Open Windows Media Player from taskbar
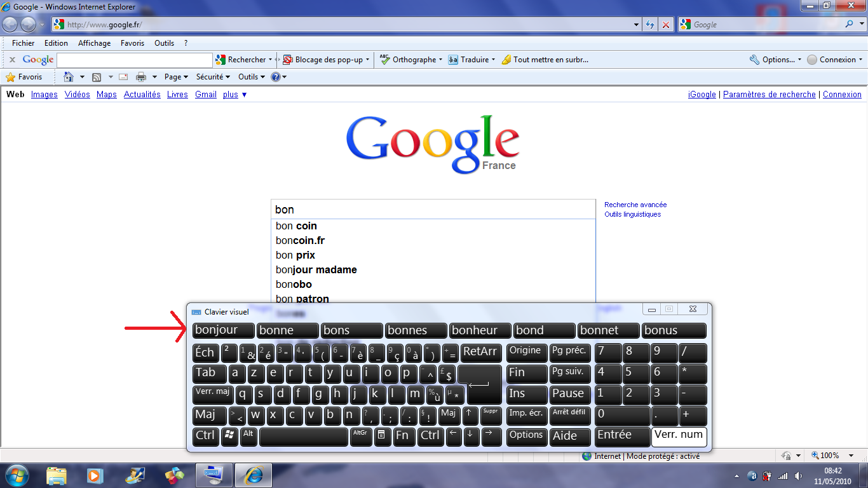868x488 pixels. click(x=95, y=475)
